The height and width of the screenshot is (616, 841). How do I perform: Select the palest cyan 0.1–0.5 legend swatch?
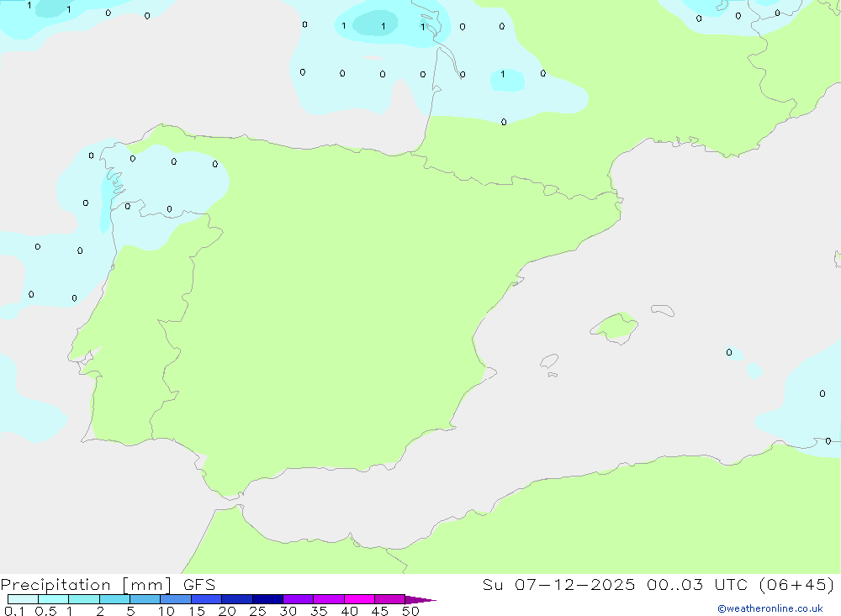pyautogui.click(x=23, y=599)
